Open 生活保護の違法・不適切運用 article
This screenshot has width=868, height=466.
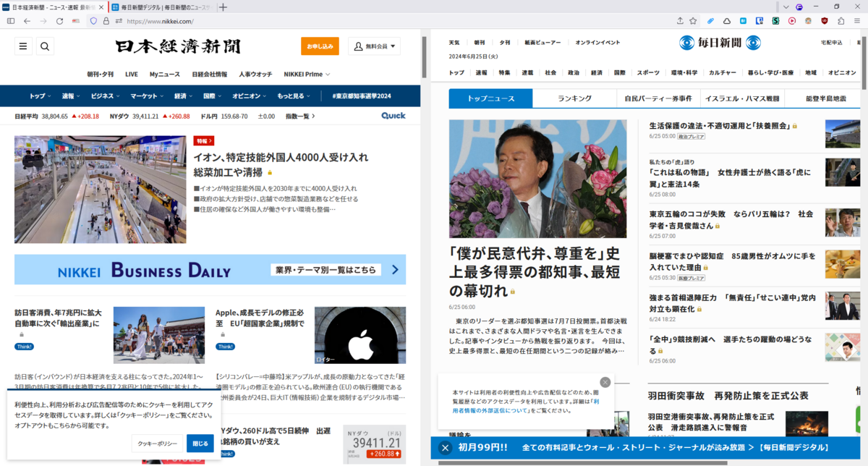[x=720, y=125]
